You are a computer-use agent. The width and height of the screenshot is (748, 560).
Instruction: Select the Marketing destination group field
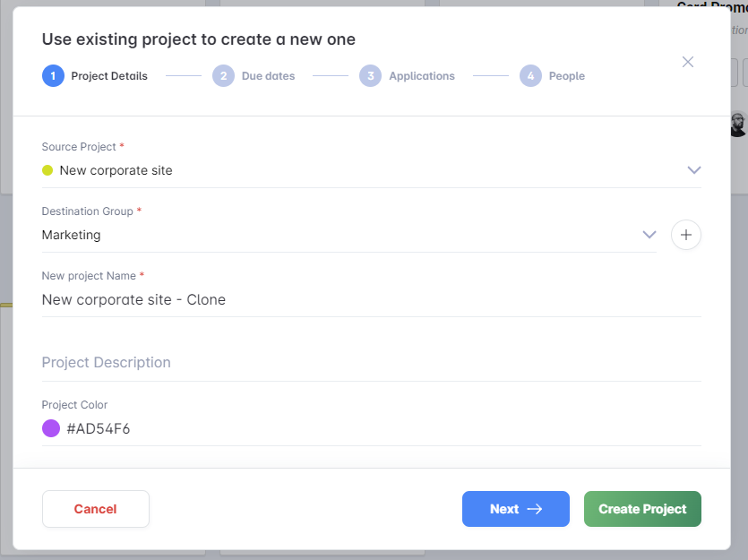(340, 235)
